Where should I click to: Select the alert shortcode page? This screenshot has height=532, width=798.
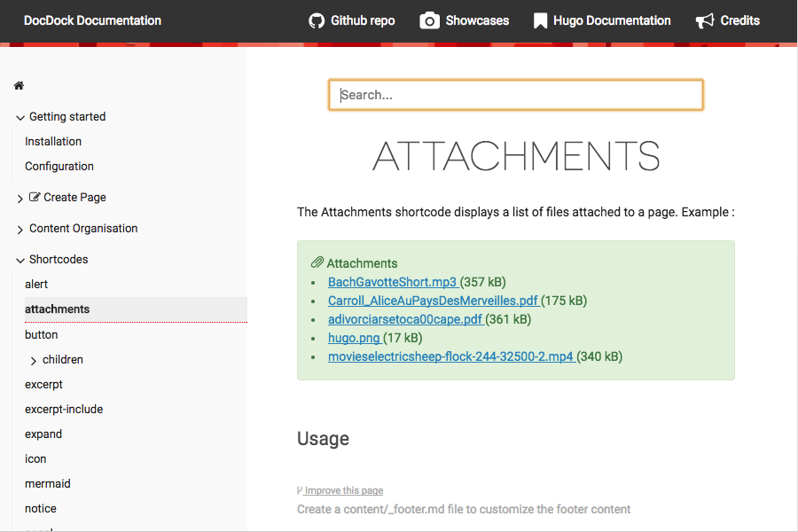[36, 285]
